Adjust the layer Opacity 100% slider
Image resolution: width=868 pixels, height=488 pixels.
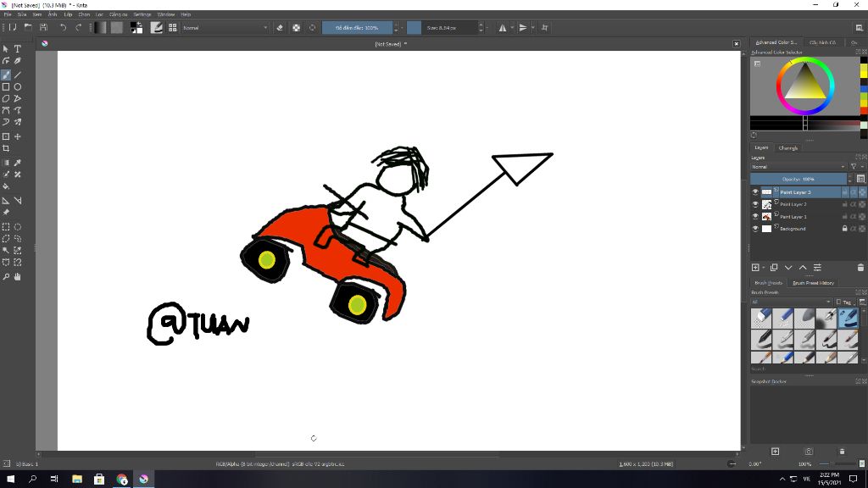798,180
